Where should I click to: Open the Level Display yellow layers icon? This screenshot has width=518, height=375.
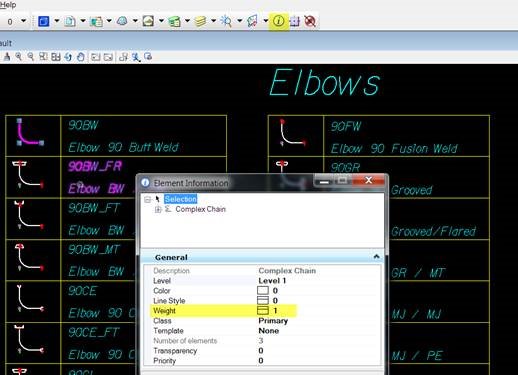(x=200, y=21)
